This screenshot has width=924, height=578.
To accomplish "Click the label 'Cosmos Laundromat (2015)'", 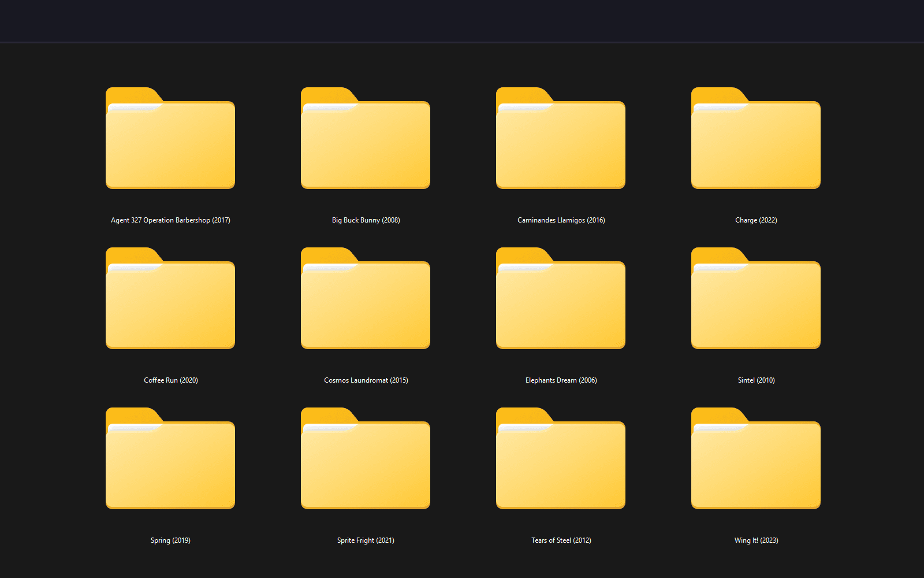I will click(x=366, y=380).
